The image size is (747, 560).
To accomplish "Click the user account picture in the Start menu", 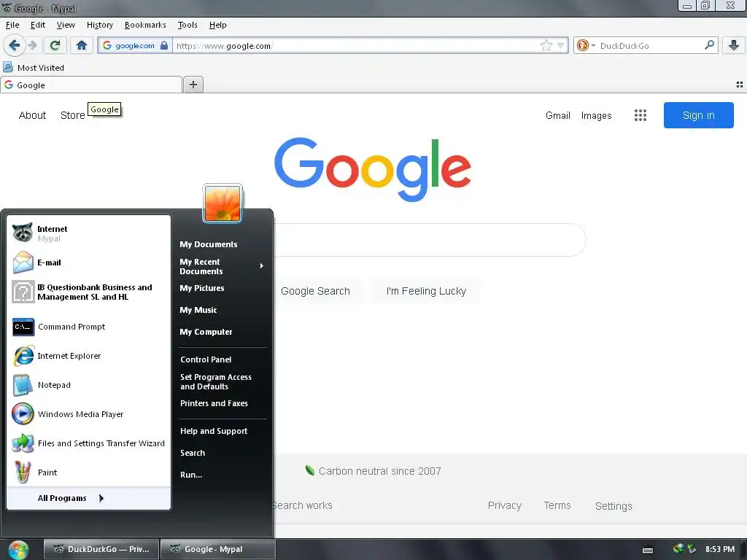I will pyautogui.click(x=222, y=203).
